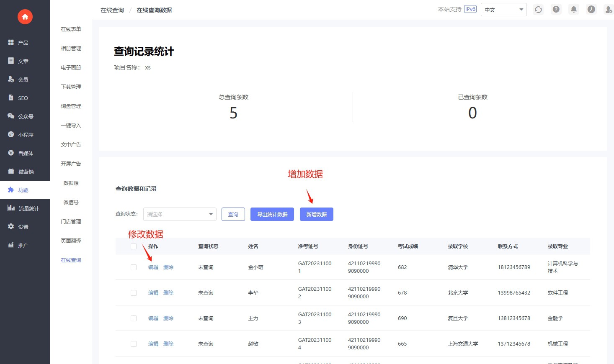Open the help question mark icon
This screenshot has width=614, height=364.
[556, 10]
